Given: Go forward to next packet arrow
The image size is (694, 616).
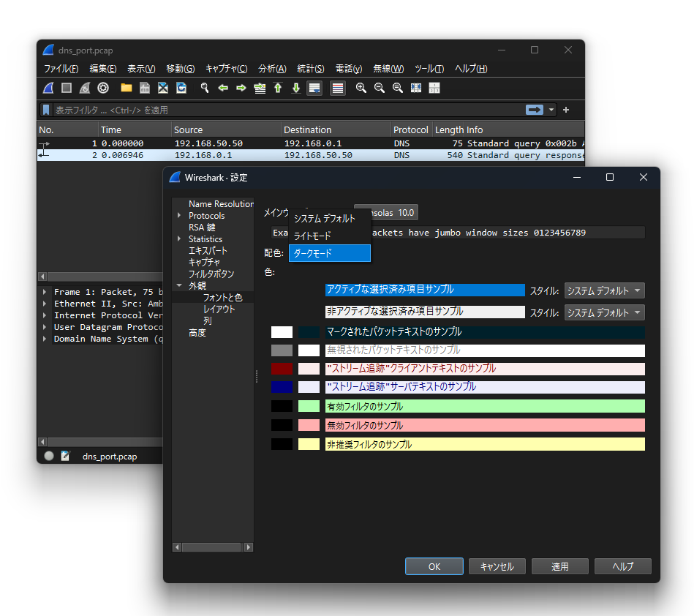Looking at the screenshot, I should pos(241,88).
